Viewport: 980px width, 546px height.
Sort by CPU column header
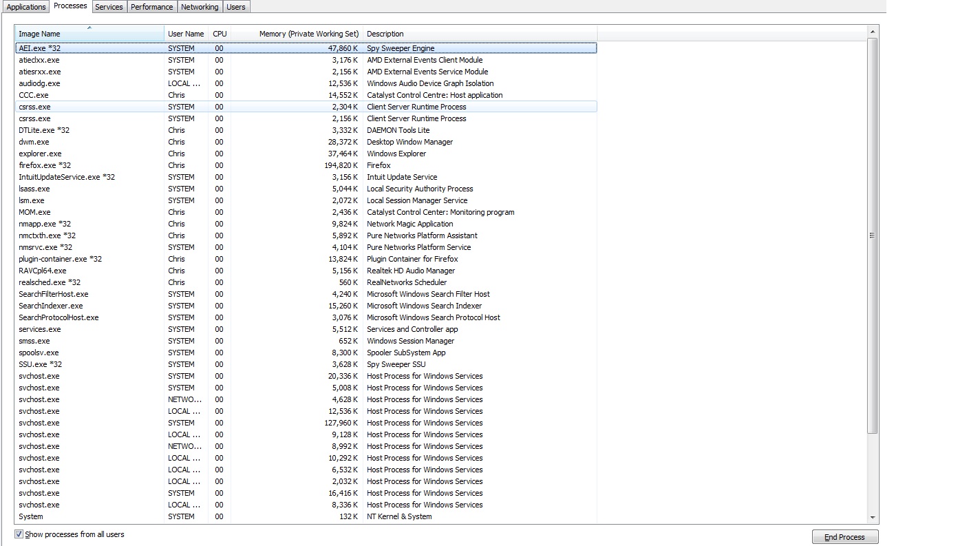point(220,34)
